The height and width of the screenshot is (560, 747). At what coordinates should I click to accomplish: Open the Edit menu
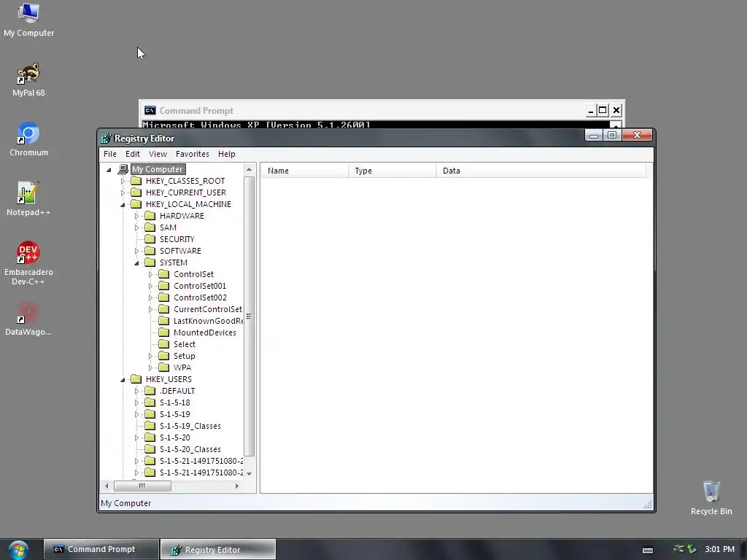click(133, 154)
